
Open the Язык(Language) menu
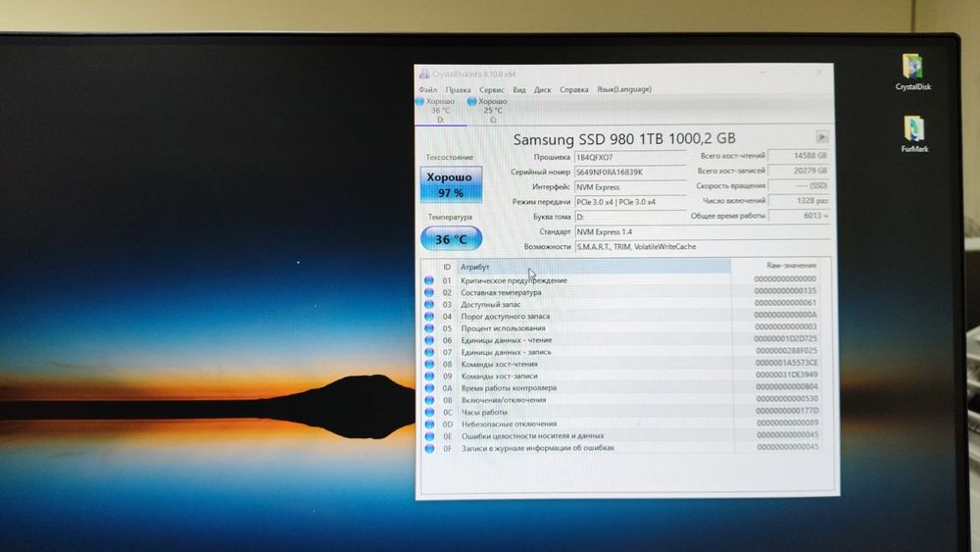[x=623, y=89]
